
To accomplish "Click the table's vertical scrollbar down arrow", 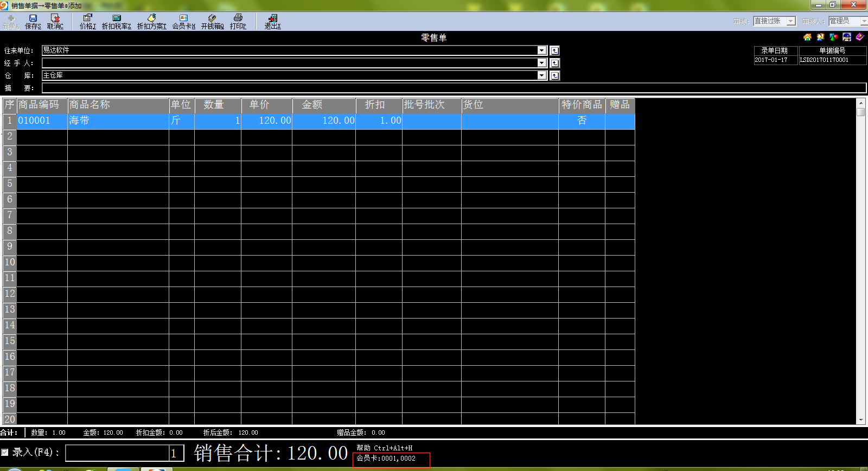I will pyautogui.click(x=860, y=420).
